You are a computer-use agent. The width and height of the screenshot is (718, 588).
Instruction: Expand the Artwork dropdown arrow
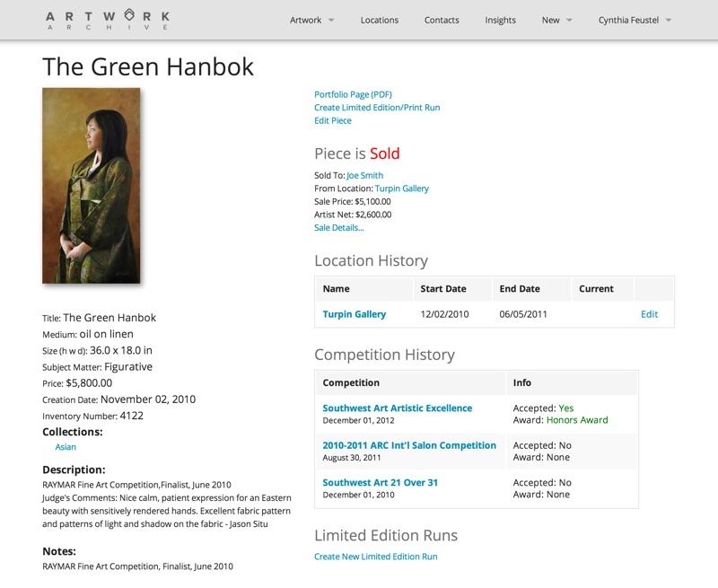(331, 20)
